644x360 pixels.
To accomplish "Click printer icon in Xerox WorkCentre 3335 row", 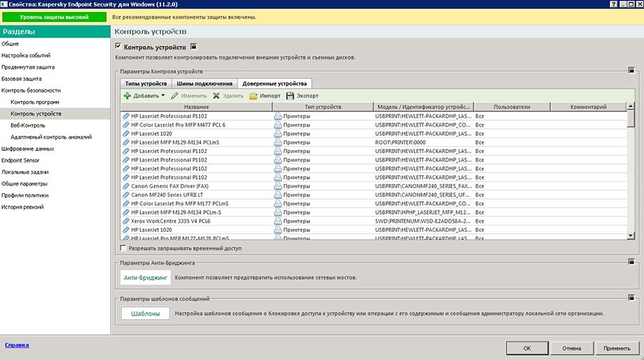I will (278, 221).
